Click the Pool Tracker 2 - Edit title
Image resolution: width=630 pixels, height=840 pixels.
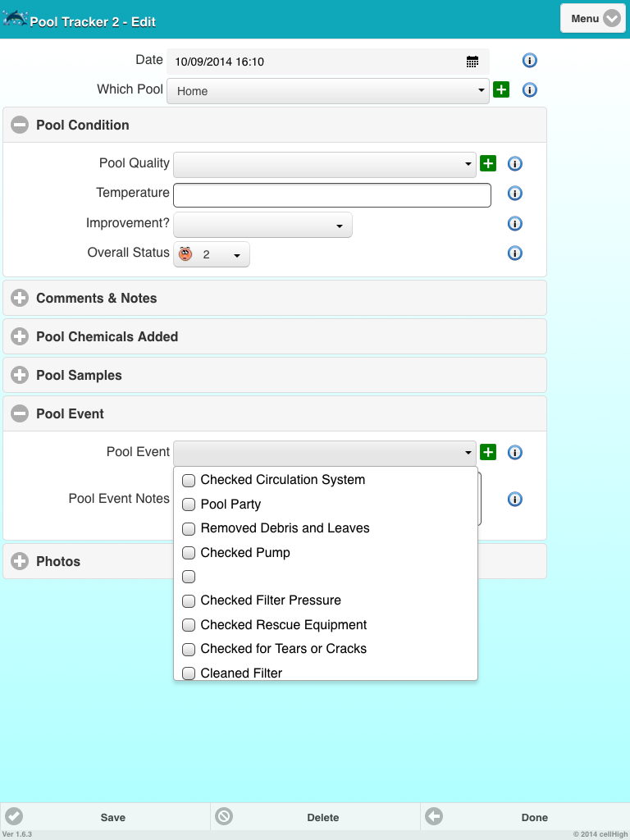[93, 22]
